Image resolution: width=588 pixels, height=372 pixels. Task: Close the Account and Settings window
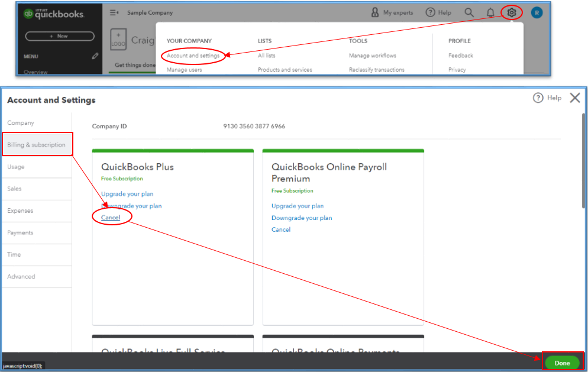(574, 98)
